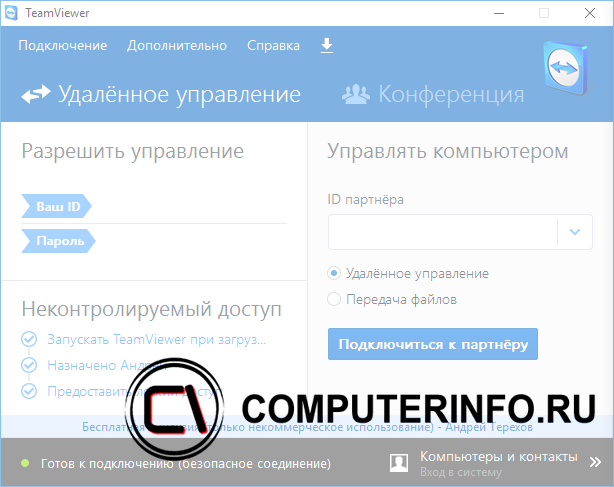This screenshot has height=487, width=614.
Task: Close the TeamViewer window
Action: point(590,13)
